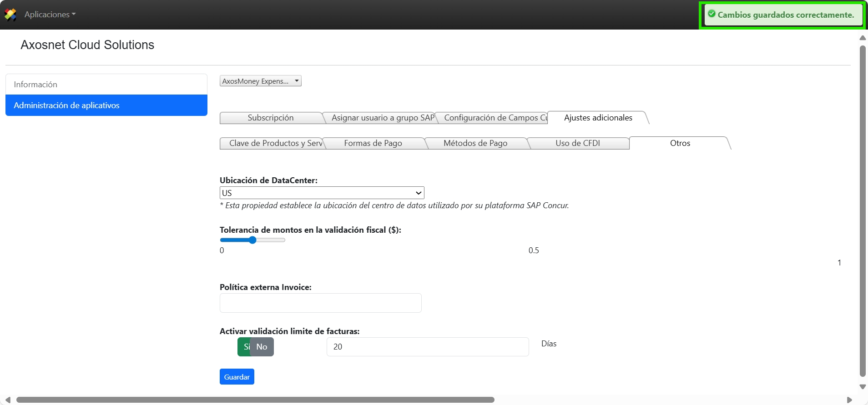Click the Días input field showing 20
Viewport: 868px width, 405px height.
pyautogui.click(x=427, y=347)
